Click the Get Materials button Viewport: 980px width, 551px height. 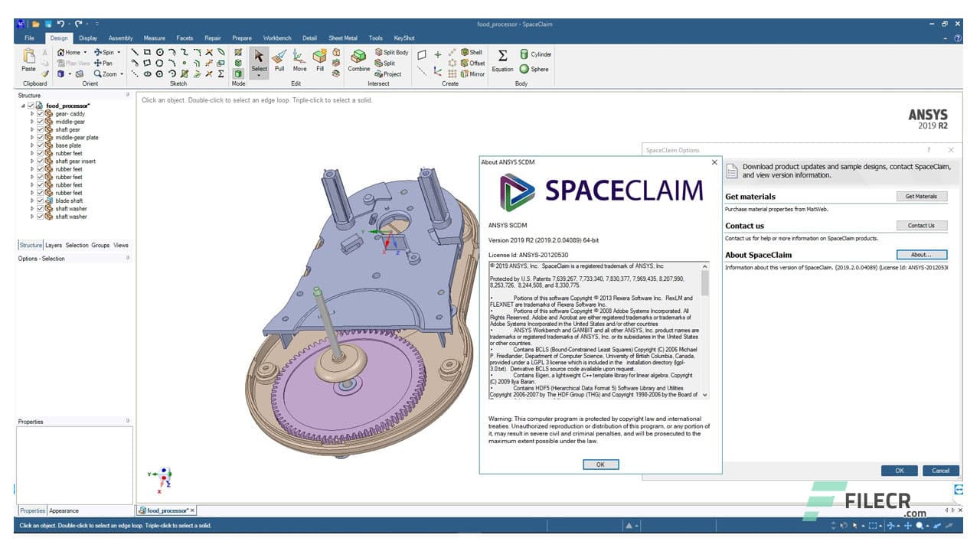(921, 196)
